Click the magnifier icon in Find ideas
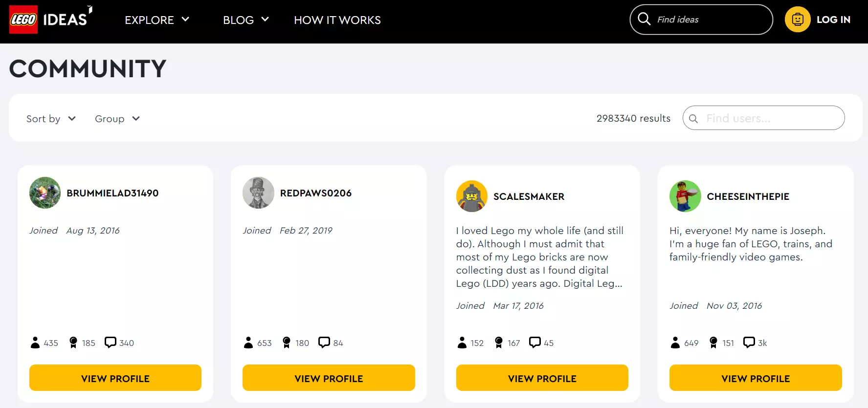 (x=644, y=19)
